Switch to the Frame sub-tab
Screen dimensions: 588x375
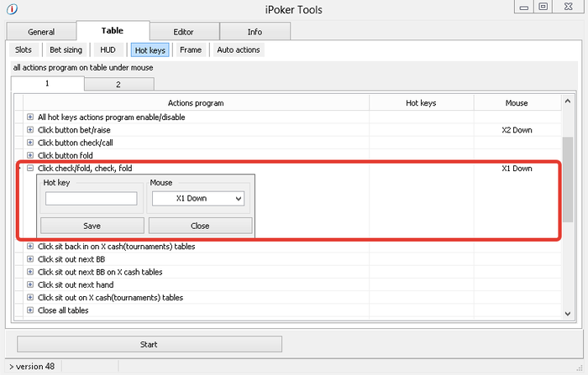(191, 49)
